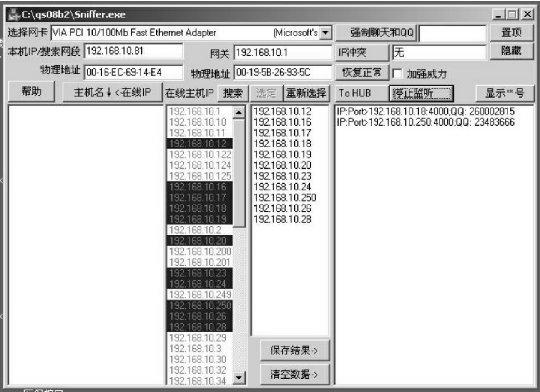Click highlighted 192.168.10.28 in the online host list

[200, 327]
